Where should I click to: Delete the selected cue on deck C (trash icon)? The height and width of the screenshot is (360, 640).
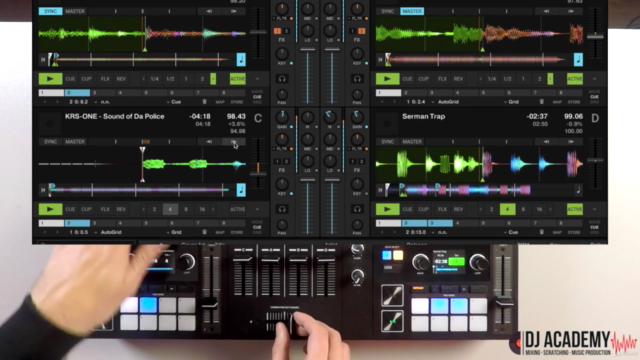click(204, 232)
